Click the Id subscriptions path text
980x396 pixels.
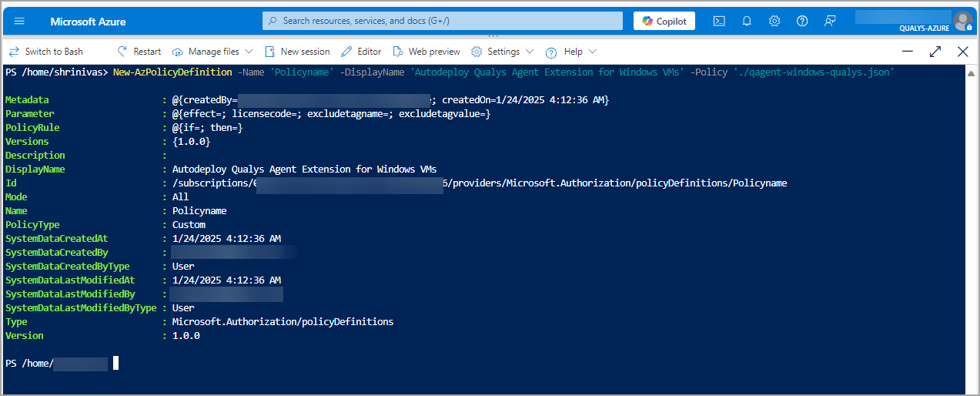pyautogui.click(x=480, y=183)
